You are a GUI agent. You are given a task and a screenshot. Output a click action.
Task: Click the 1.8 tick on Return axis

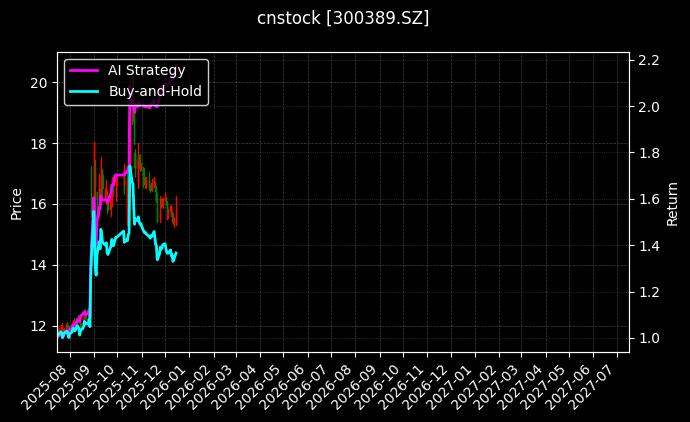(649, 153)
